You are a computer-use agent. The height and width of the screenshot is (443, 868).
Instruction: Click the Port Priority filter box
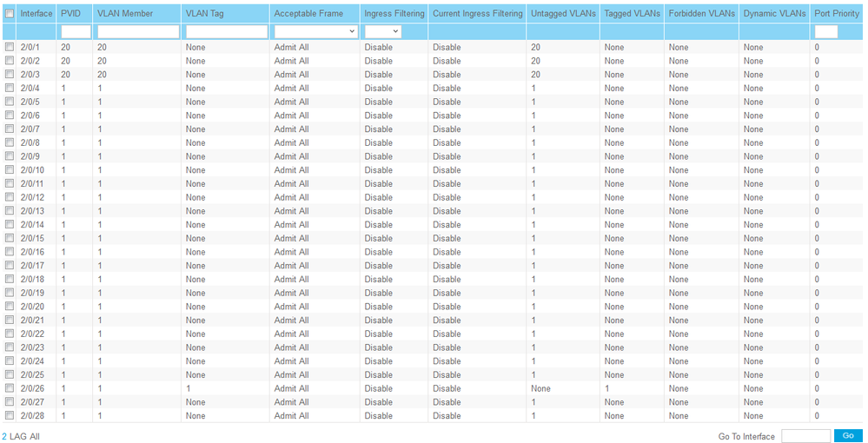(825, 32)
